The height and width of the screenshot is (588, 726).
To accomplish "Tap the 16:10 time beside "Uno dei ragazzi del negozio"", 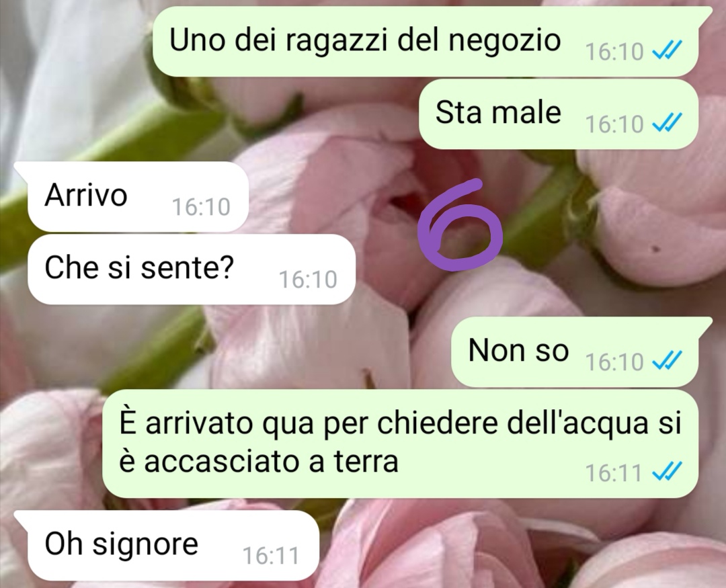I will pyautogui.click(x=614, y=51).
